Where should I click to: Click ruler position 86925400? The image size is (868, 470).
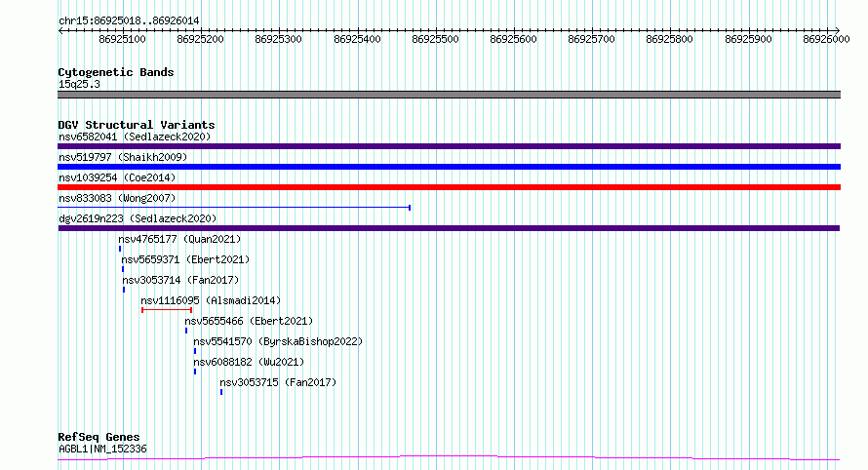[358, 39]
